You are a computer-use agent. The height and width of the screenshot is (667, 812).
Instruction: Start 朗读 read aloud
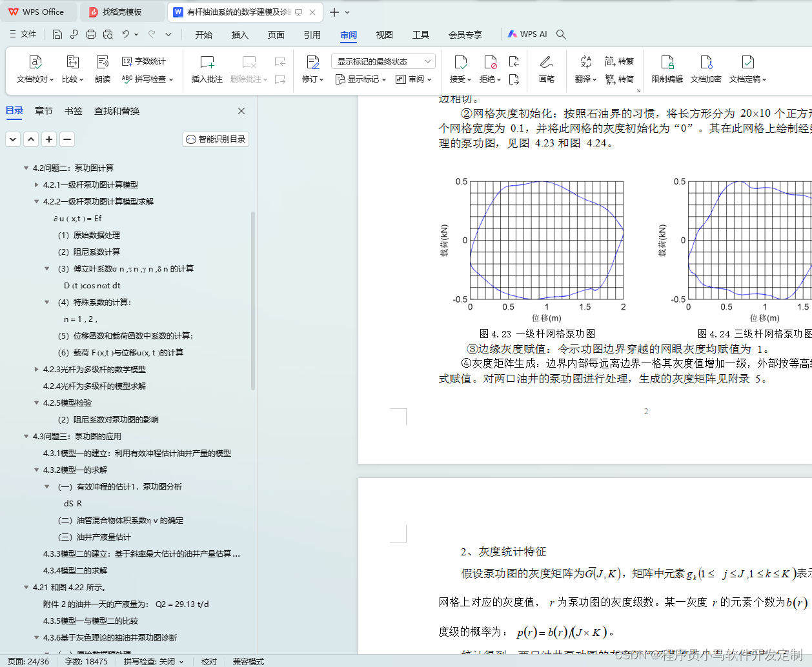(x=103, y=70)
